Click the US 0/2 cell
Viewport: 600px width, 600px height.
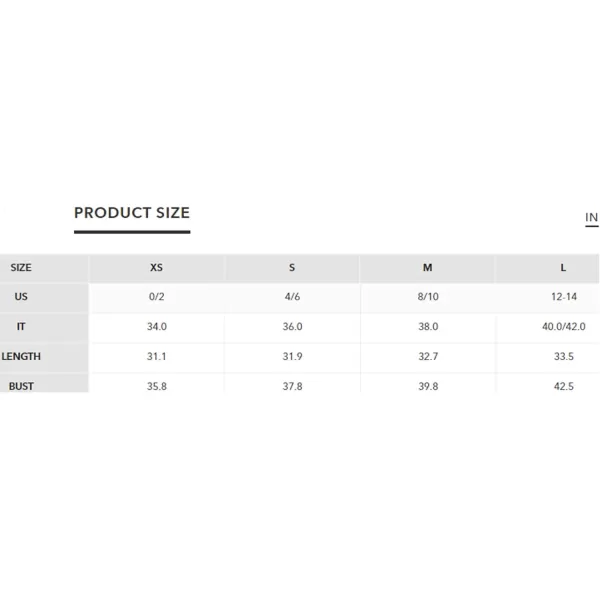click(x=157, y=297)
